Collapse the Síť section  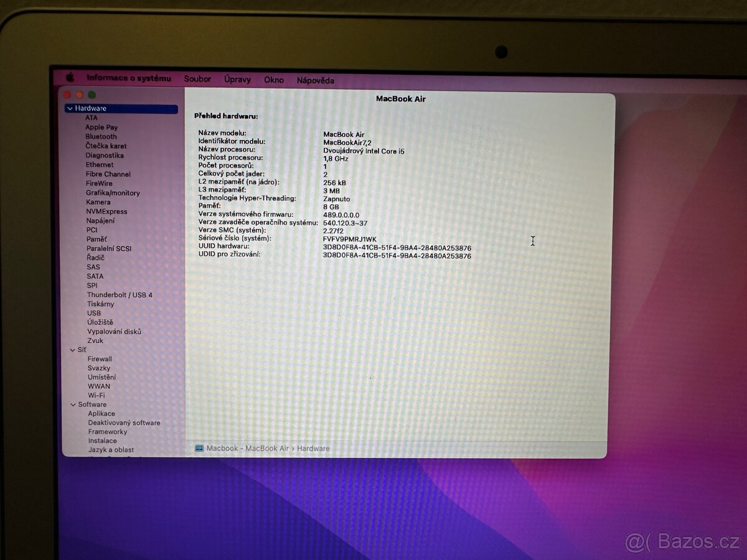point(73,350)
